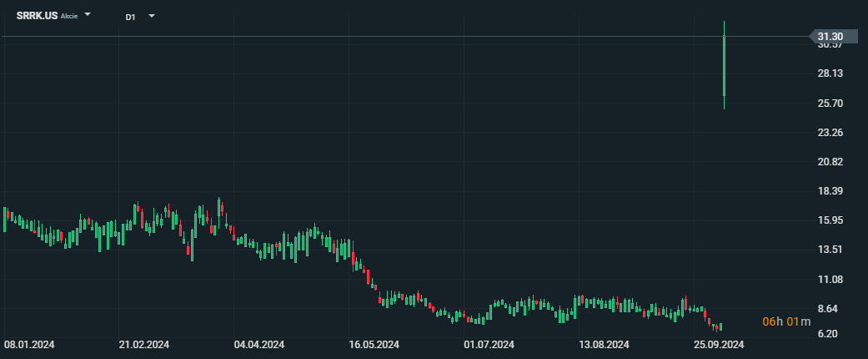868x359 pixels.
Task: Click the 06h 01m candle countdown timer
Action: click(x=786, y=321)
